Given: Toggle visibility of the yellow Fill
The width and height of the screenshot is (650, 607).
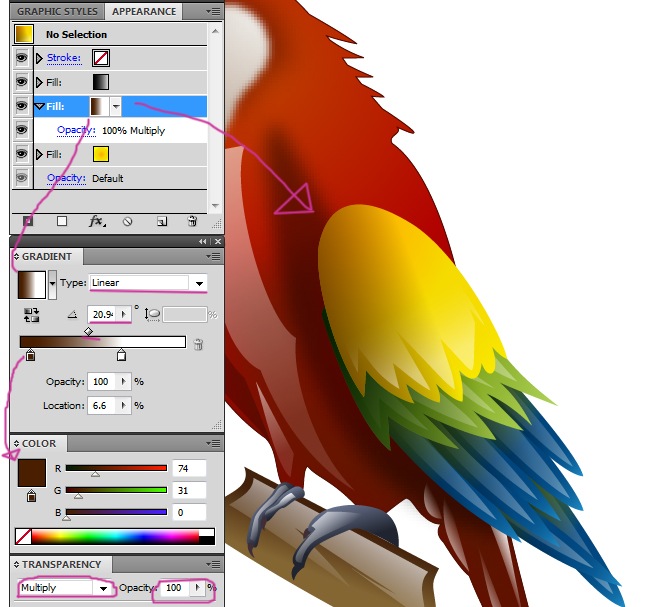Looking at the screenshot, I should pyautogui.click(x=21, y=154).
